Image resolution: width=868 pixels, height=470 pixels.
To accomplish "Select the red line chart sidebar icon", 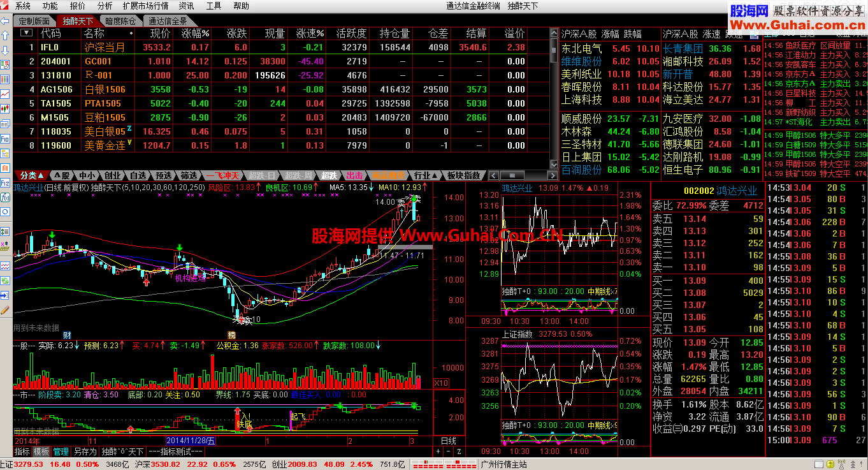I will (x=5, y=94).
